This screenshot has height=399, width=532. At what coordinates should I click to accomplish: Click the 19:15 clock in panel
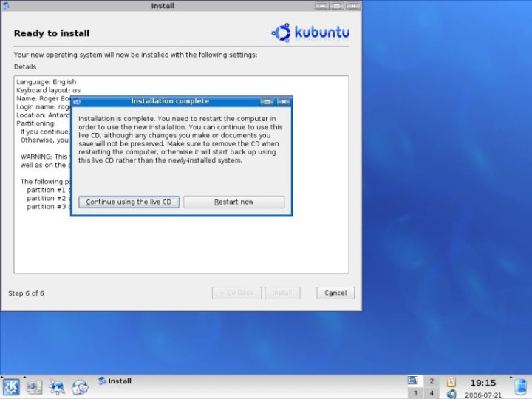coord(482,383)
